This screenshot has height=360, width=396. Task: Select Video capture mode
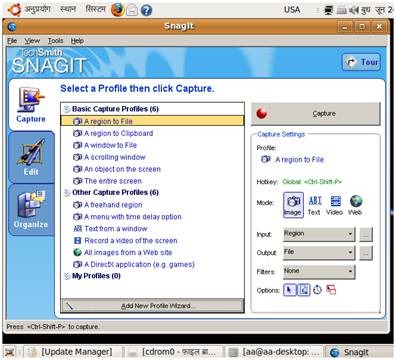335,205
